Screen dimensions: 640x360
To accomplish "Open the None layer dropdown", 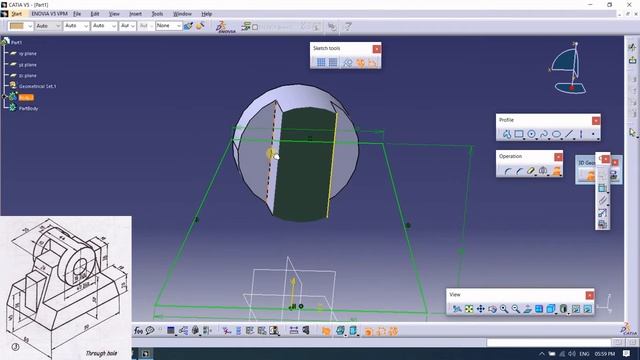I will [x=179, y=26].
